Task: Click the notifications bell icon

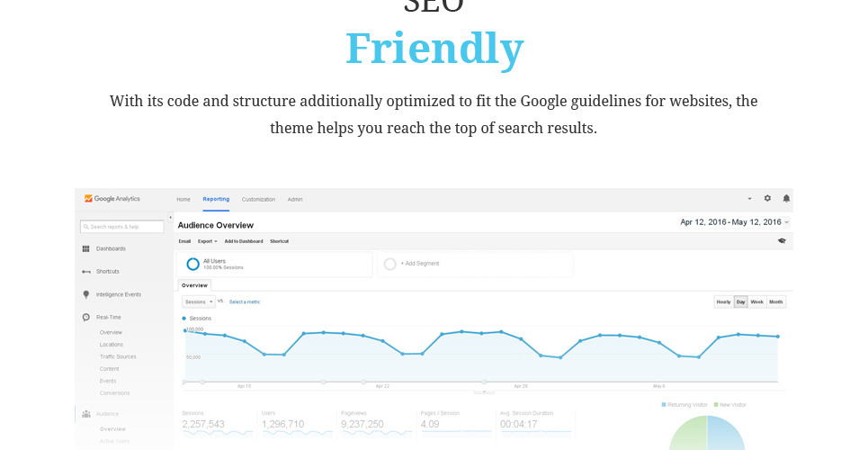Action: pos(786,198)
